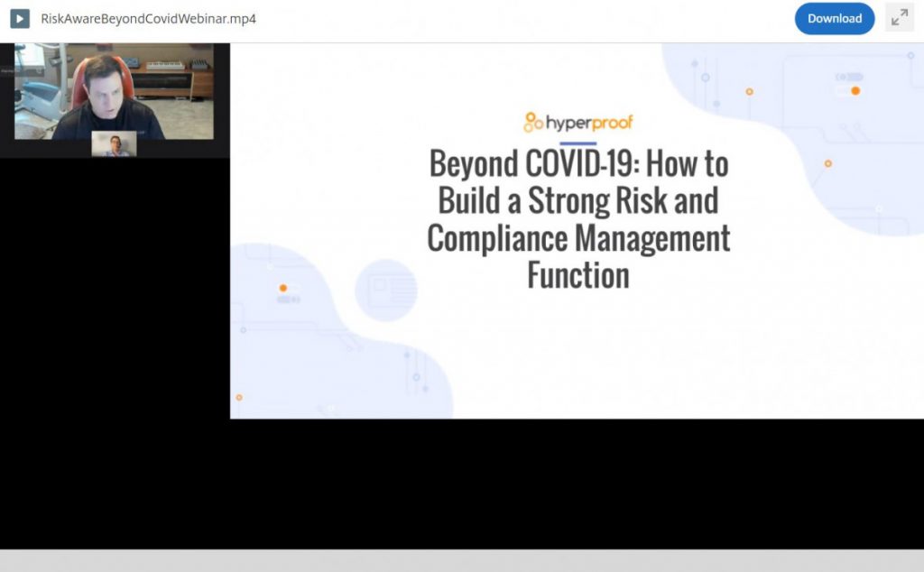The width and height of the screenshot is (924, 572).
Task: Click the RiskAwareBeyondCovidWebinar.mp4 file name
Action: point(149,19)
